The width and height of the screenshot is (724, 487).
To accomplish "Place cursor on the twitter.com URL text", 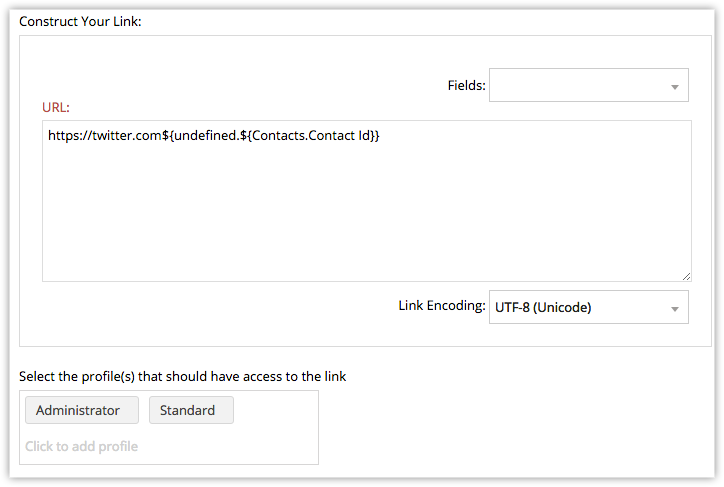I will click(105, 135).
